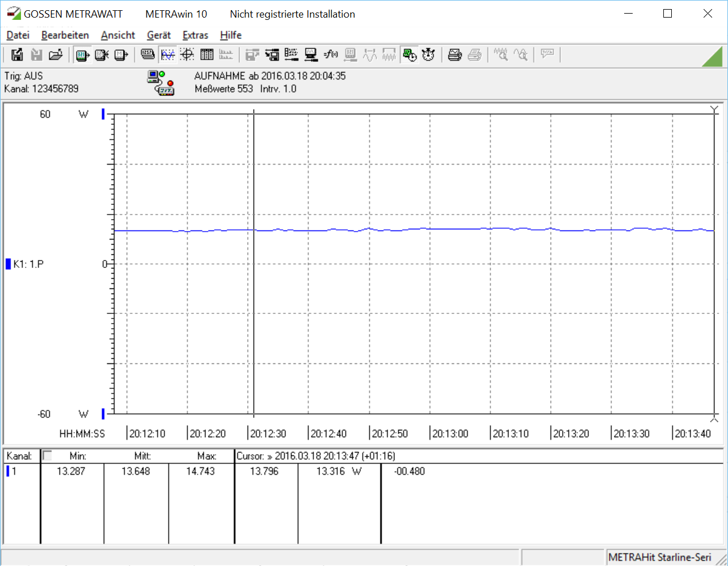
Task: Click the greyed-out speech bubble comment icon
Action: (x=548, y=54)
